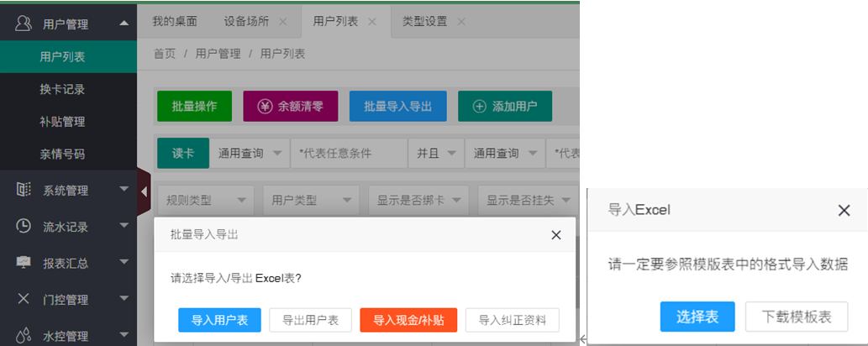
Task: Close the 批量导入导出 dialog
Action: (x=555, y=235)
